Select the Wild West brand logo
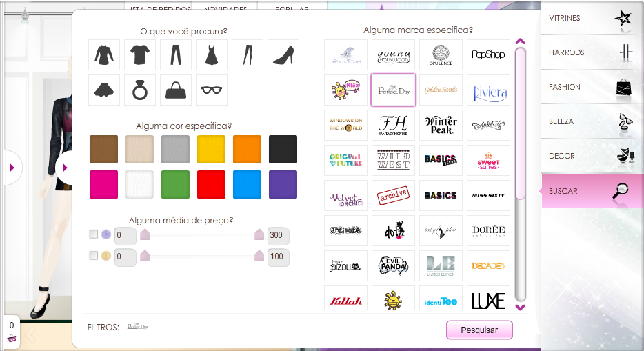 394,161
